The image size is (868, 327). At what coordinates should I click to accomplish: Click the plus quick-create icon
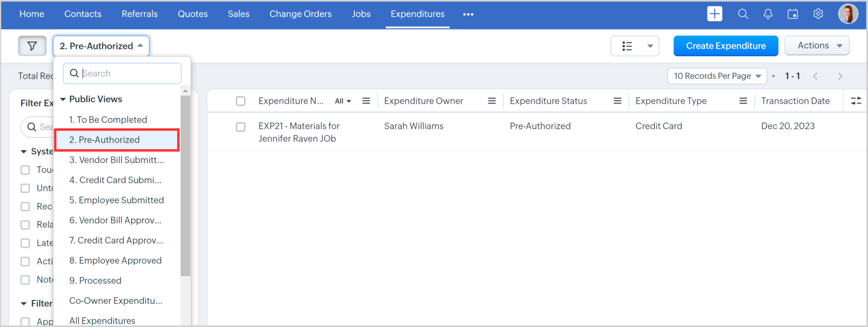click(714, 14)
